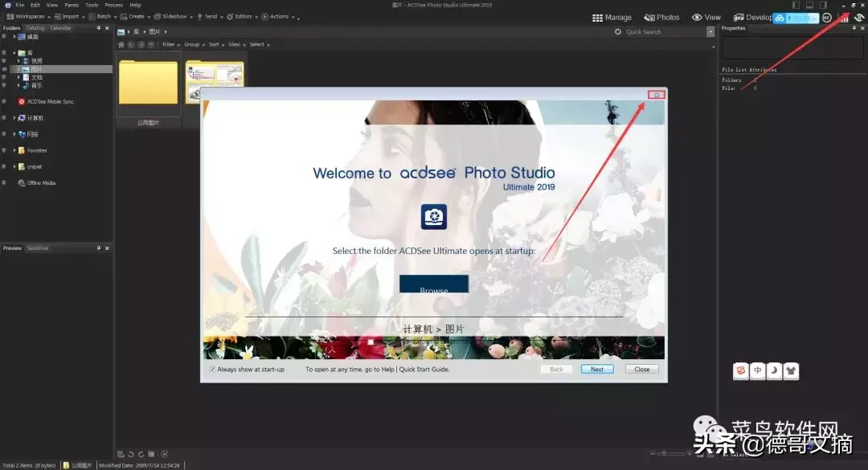Toggle easy-select indicator beside Offline Media

point(5,183)
